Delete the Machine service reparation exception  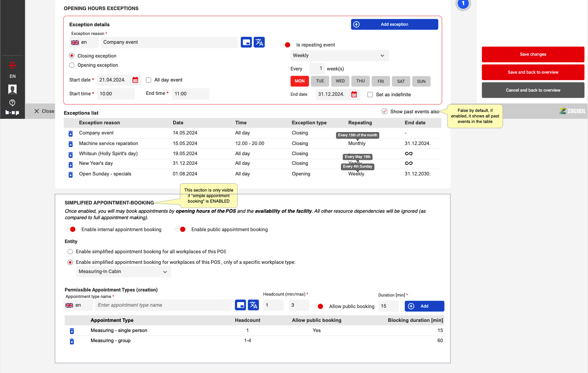click(x=70, y=144)
